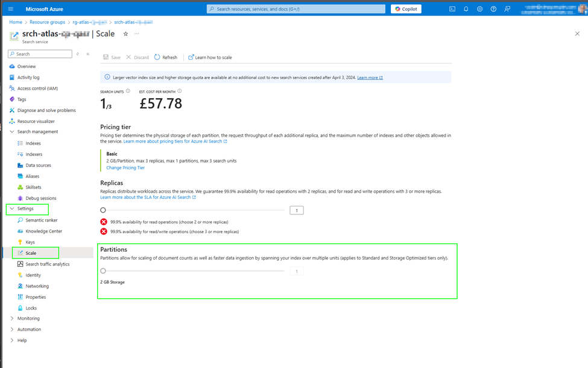The image size is (588, 368).
Task: Open Learn more about the SLA link
Action: [148, 198]
